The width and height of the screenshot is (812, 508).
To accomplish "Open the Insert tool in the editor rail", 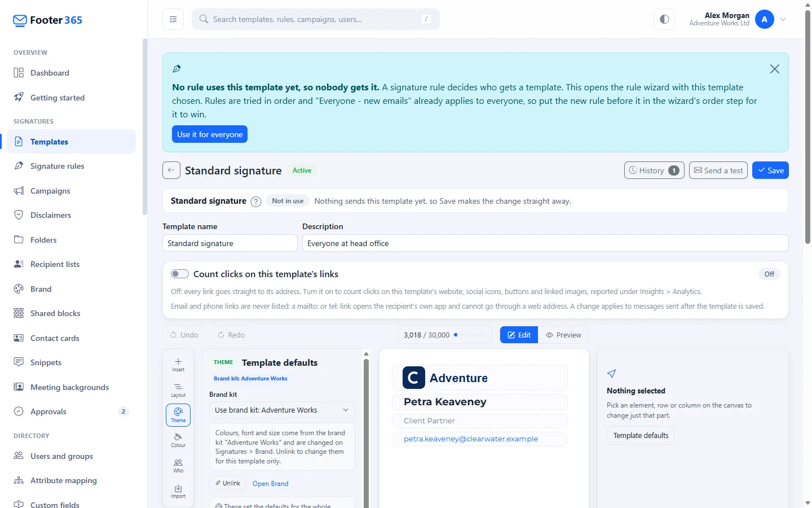I will coord(178,365).
